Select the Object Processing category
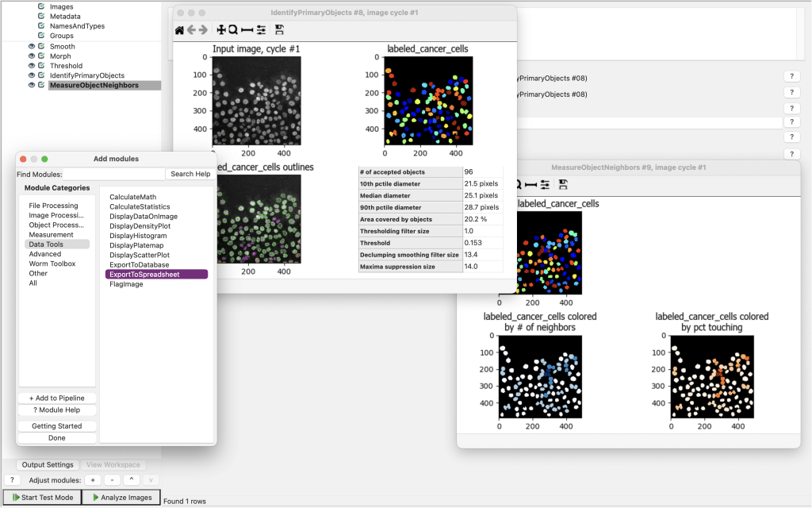812x508 pixels. click(x=56, y=225)
